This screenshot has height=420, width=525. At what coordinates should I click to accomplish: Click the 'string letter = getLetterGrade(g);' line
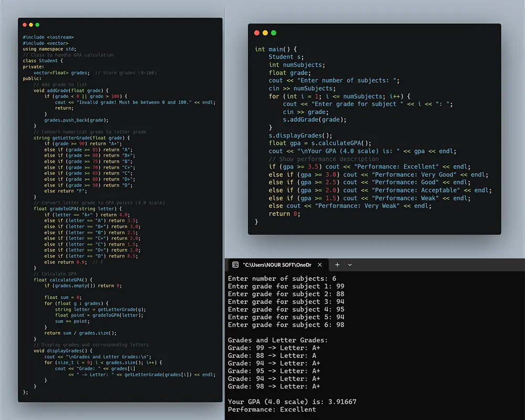[x=100, y=309]
